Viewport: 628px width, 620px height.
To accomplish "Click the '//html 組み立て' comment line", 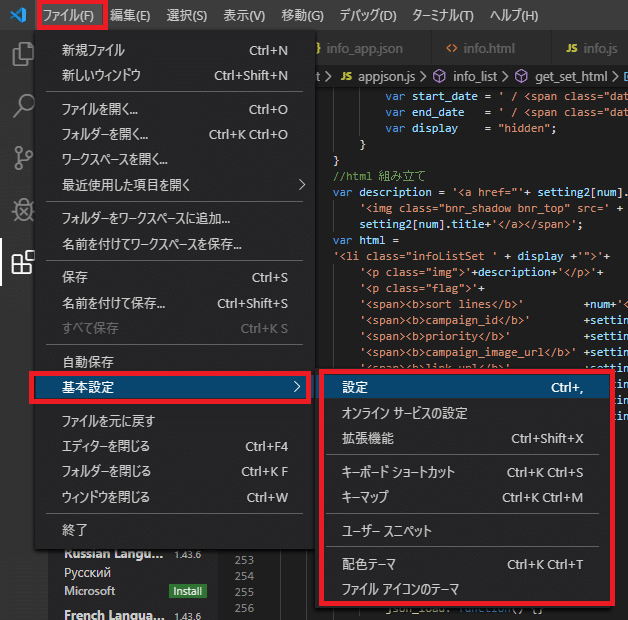I will [379, 176].
